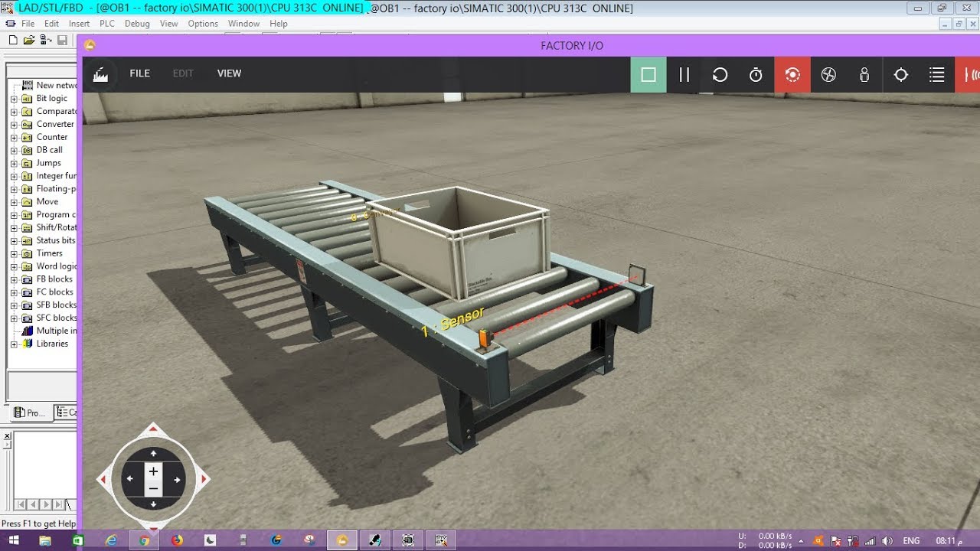Open the time scale stopwatch icon
Viewport: 980px width, 551px height.
756,74
